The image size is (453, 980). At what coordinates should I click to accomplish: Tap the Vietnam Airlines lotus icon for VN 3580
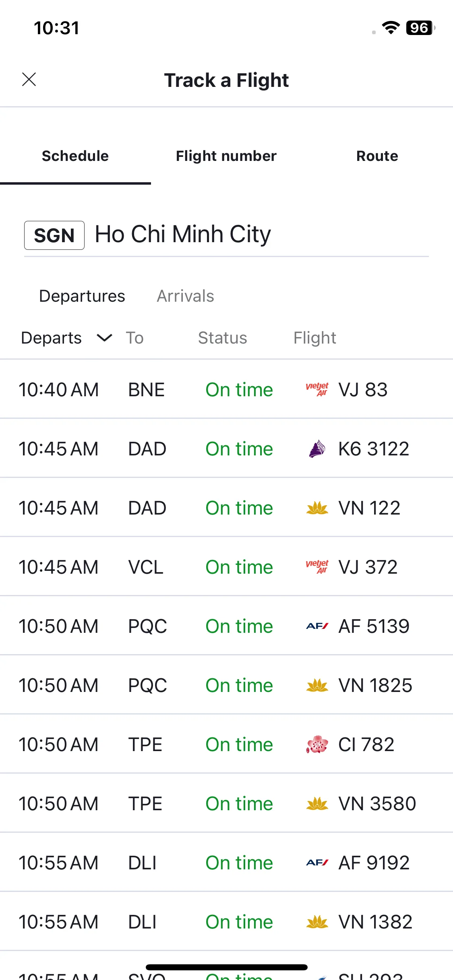tap(317, 803)
